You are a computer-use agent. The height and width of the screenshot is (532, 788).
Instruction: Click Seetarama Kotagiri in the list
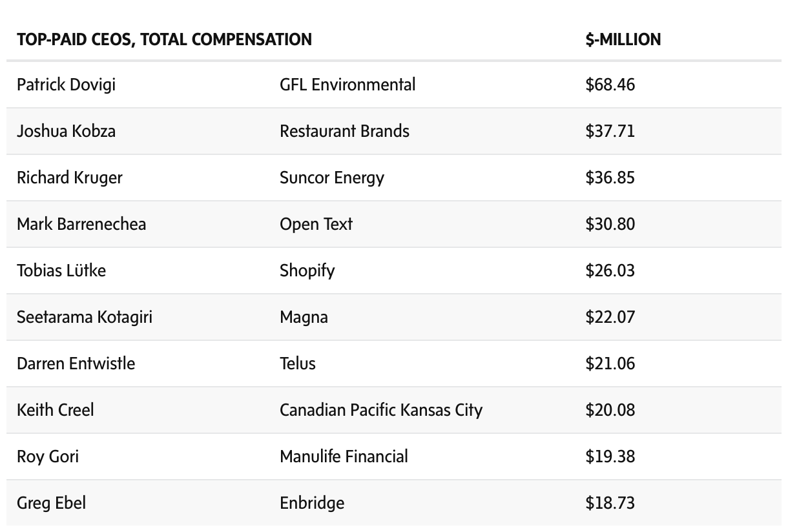(85, 317)
